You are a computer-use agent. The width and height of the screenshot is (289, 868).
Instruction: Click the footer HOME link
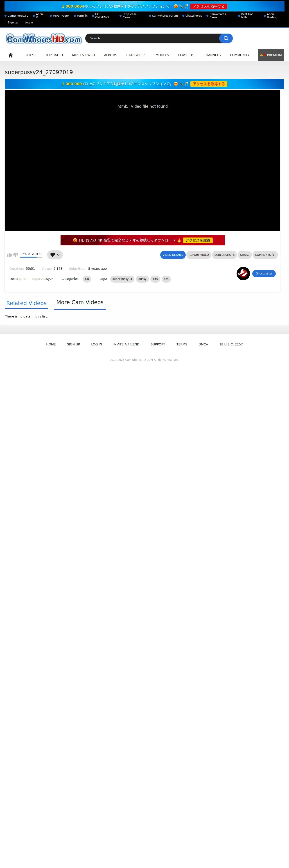coord(51,344)
